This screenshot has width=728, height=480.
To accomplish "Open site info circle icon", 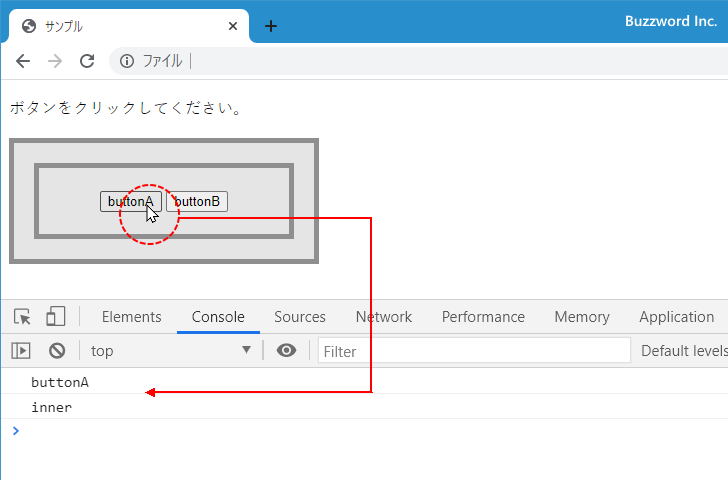I will (x=127, y=61).
